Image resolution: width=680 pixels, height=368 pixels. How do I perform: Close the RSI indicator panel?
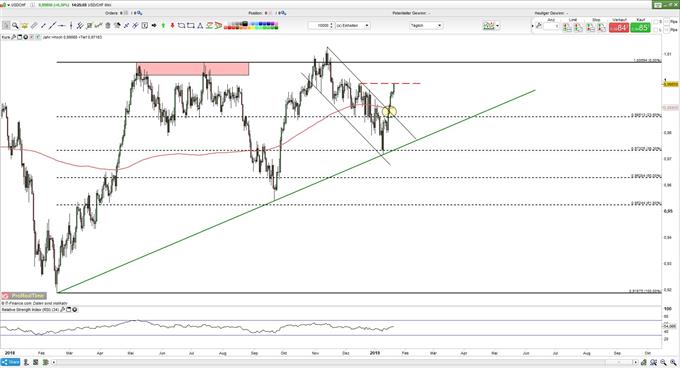tap(75, 310)
